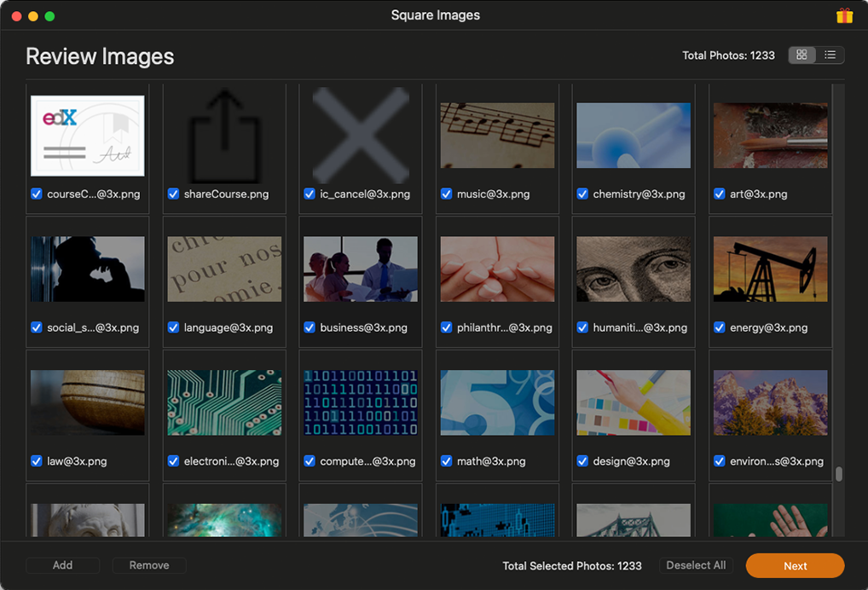The width and height of the screenshot is (868, 590).
Task: Select the business people thumbnail
Action: pos(361,269)
